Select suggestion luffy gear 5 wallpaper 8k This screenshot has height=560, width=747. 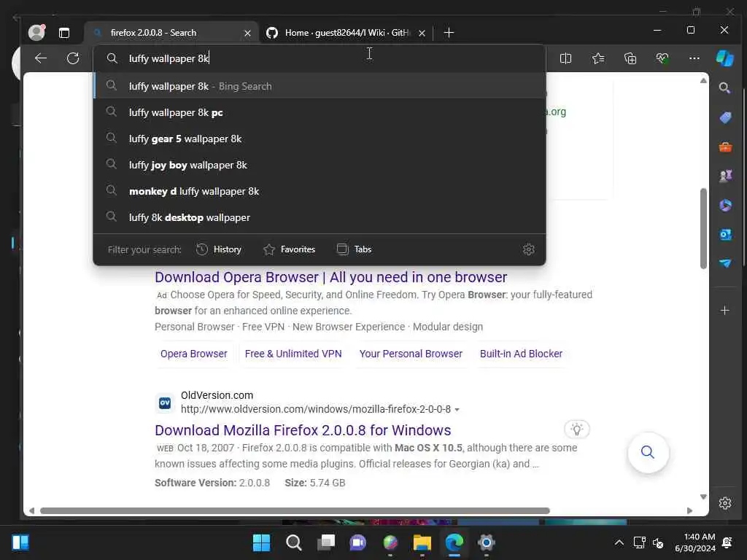click(320, 139)
